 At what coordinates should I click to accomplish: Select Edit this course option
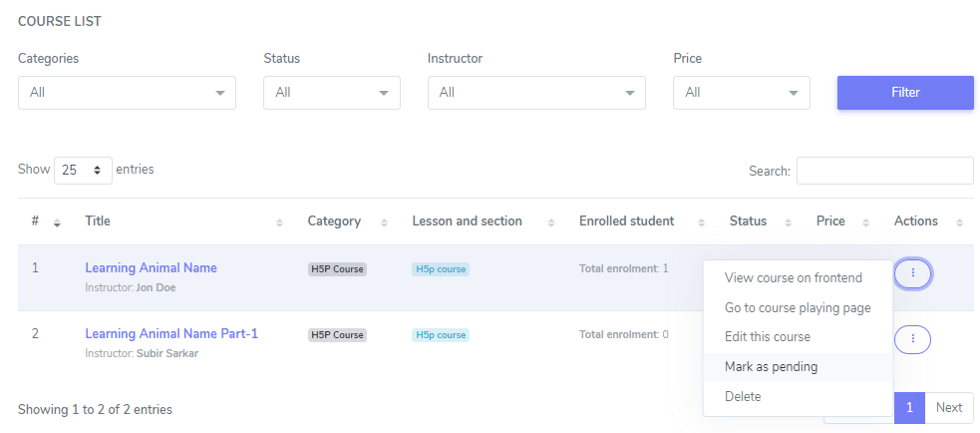tap(768, 337)
